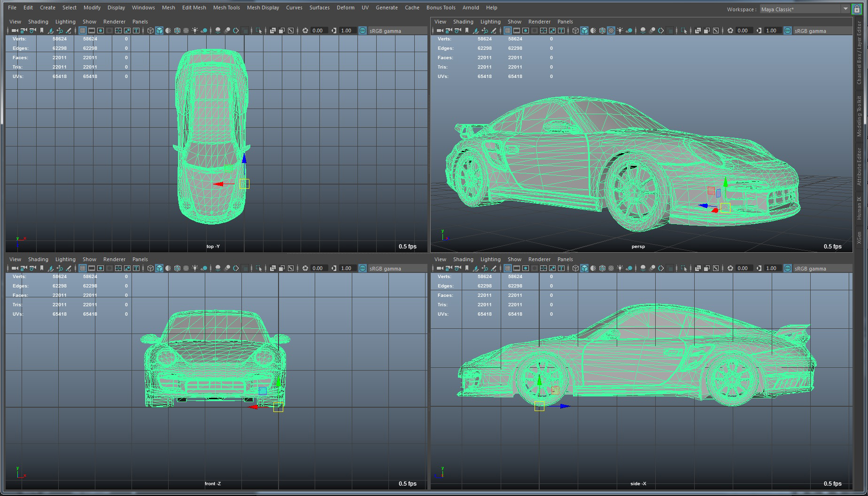Click Exposure icon in side view panel
The width and height of the screenshot is (868, 496).
730,268
